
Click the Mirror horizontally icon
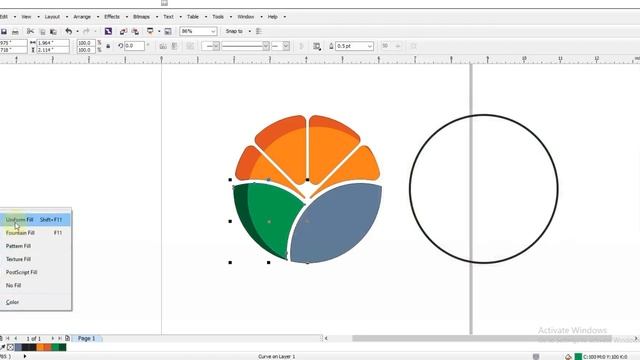coord(163,46)
